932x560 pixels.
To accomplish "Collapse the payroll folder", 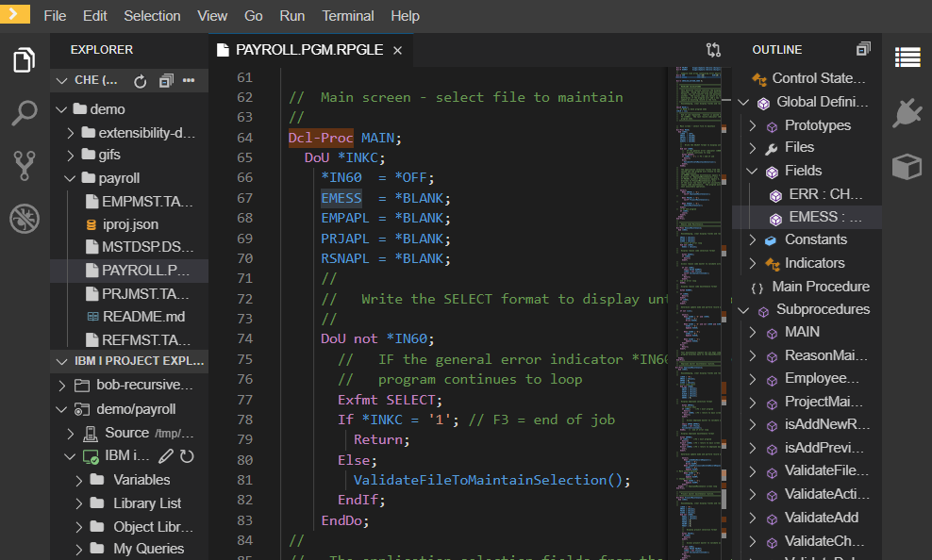I will tap(70, 178).
